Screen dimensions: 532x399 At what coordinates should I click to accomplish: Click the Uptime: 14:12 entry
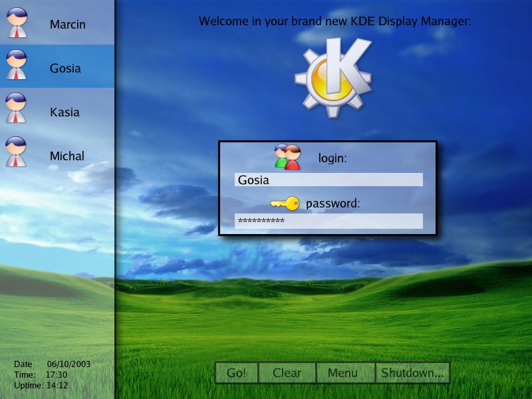[41, 386]
